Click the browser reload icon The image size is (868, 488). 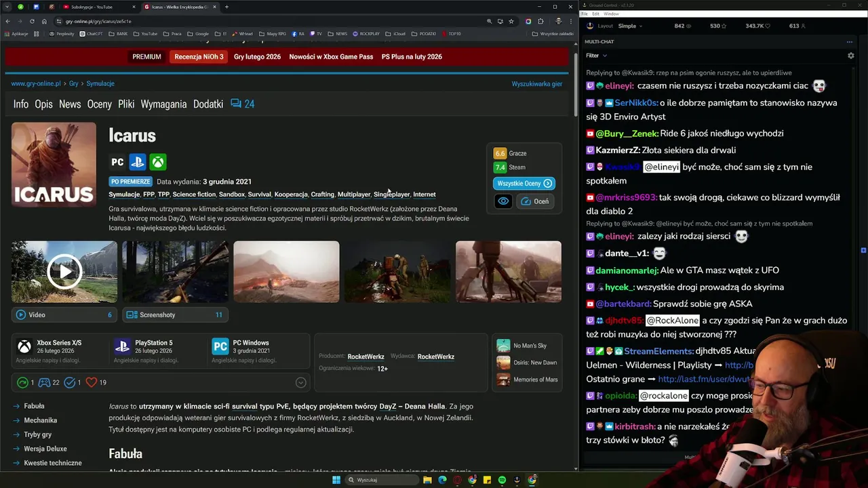32,21
